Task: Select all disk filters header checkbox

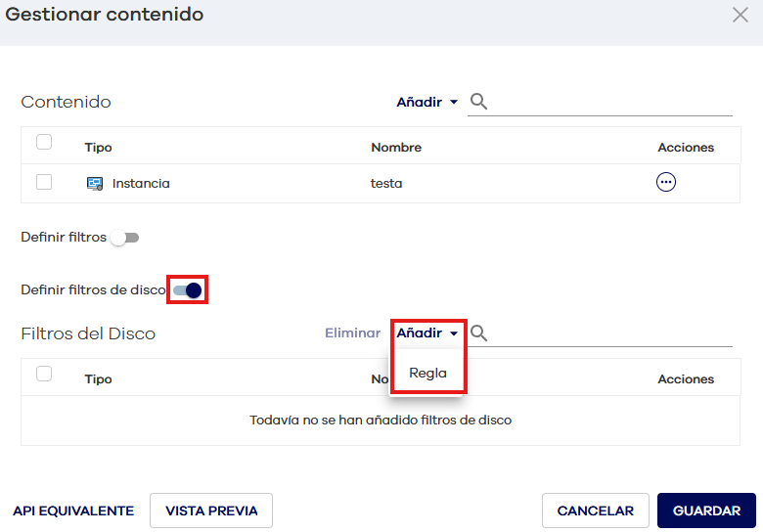Action: (x=44, y=374)
